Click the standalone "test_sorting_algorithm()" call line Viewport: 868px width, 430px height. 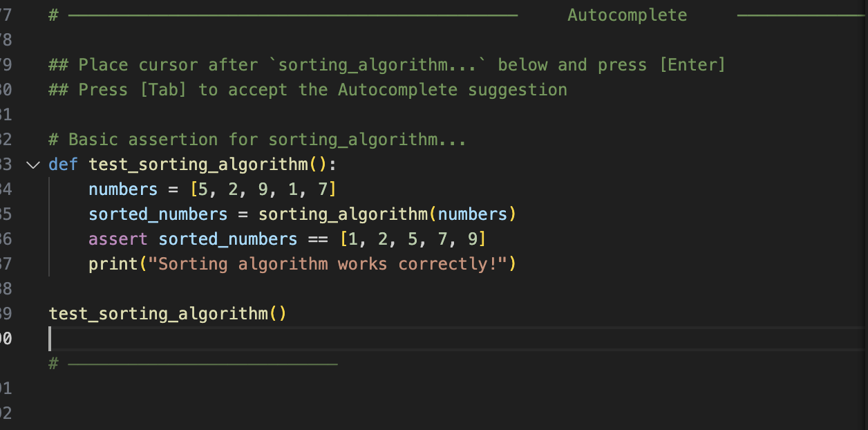167,314
